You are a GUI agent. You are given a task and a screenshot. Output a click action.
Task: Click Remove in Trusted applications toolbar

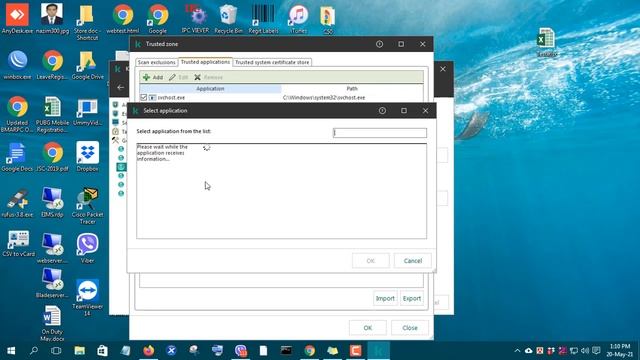tap(208, 77)
